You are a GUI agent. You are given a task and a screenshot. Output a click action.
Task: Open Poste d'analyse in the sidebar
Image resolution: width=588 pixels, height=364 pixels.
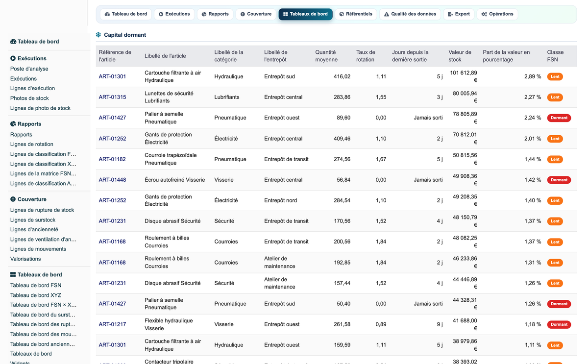click(29, 69)
